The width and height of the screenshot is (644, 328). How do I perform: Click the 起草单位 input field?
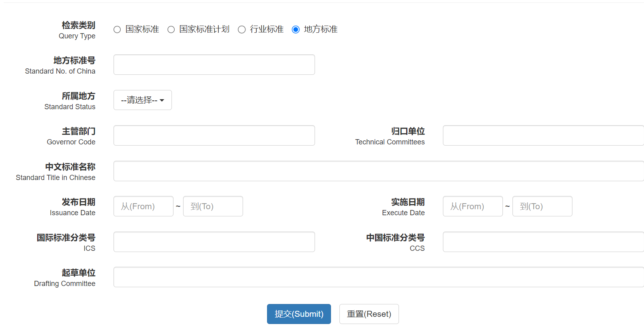pyautogui.click(x=378, y=277)
